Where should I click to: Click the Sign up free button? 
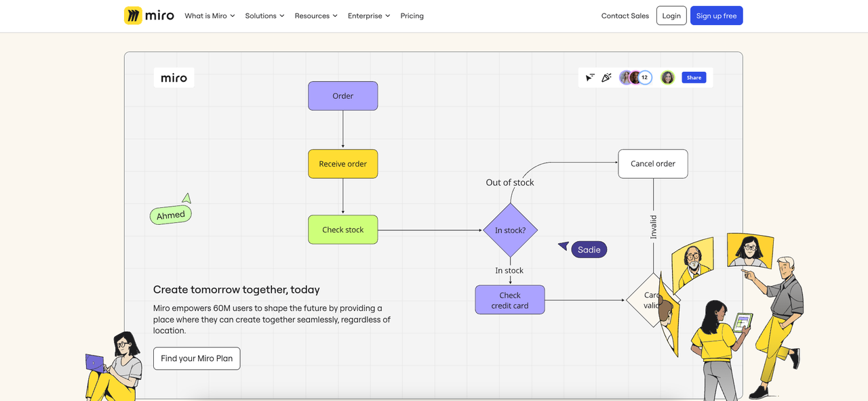tap(716, 16)
